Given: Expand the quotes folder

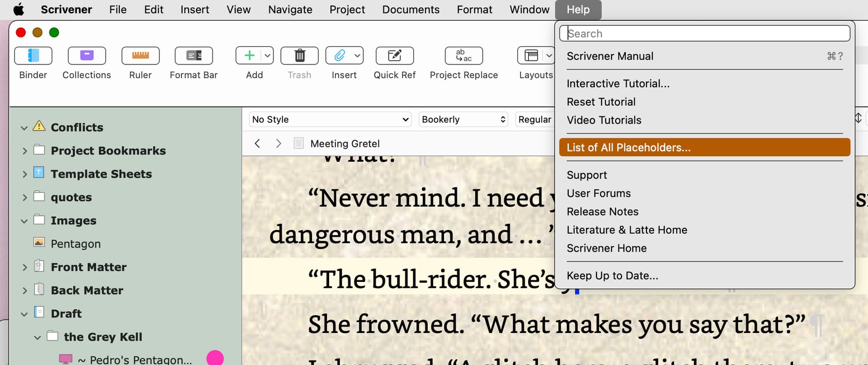Looking at the screenshot, I should 24,198.
